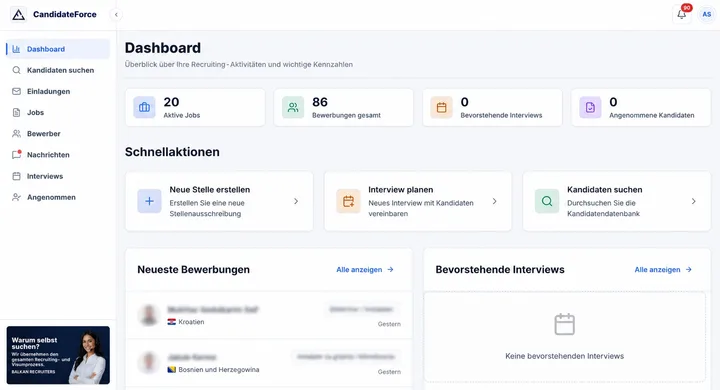720x390 pixels.
Task: Open the Angenommene Kandidaten stat card
Action: (x=641, y=107)
